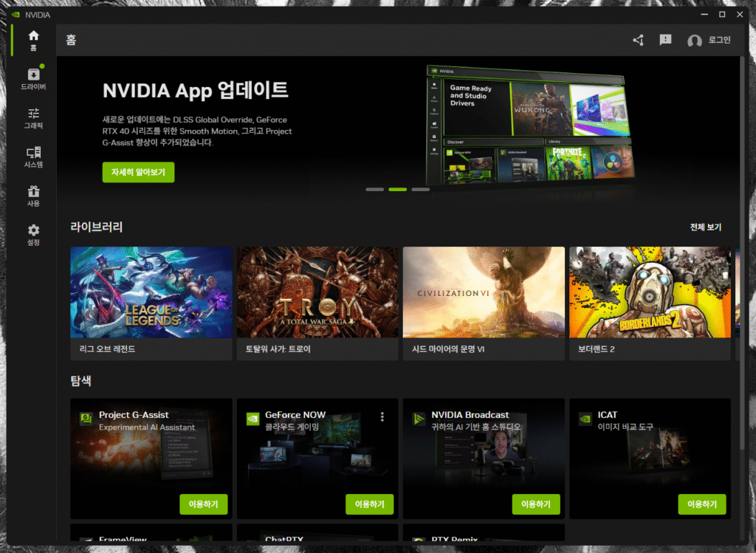The height and width of the screenshot is (553, 756).
Task: Select the first carousel indicator dash
Action: [x=375, y=190]
